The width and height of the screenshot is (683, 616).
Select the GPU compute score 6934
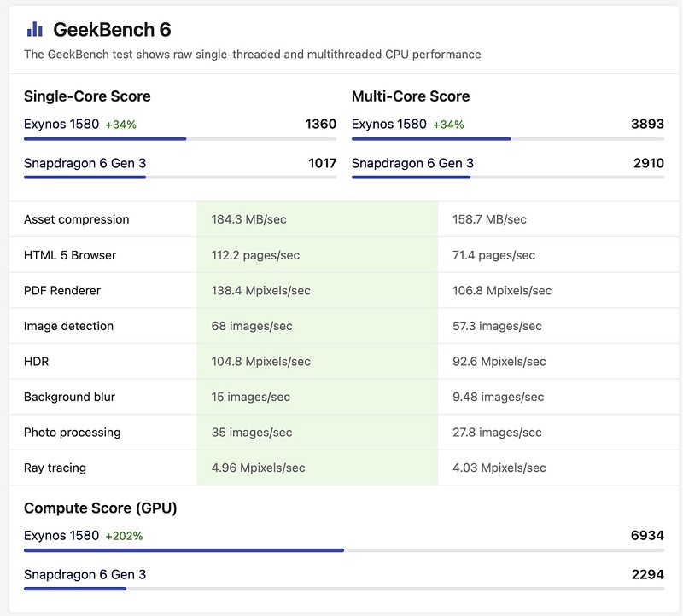point(647,536)
